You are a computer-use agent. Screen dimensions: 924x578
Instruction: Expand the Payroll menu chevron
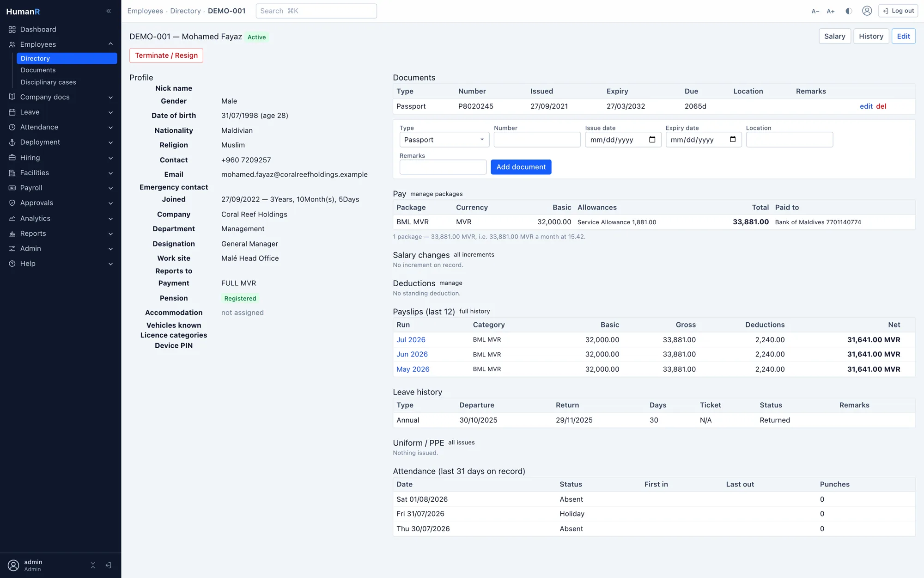pyautogui.click(x=111, y=188)
